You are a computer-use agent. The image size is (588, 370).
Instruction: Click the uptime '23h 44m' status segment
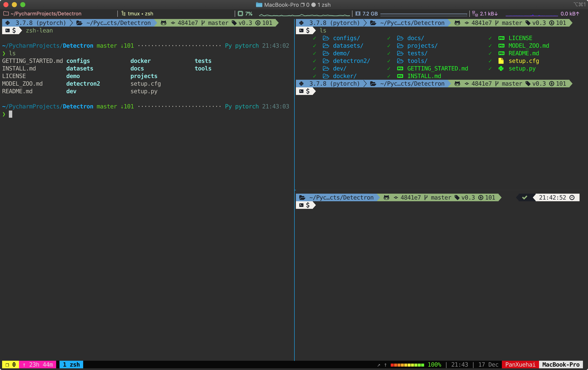pyautogui.click(x=38, y=364)
